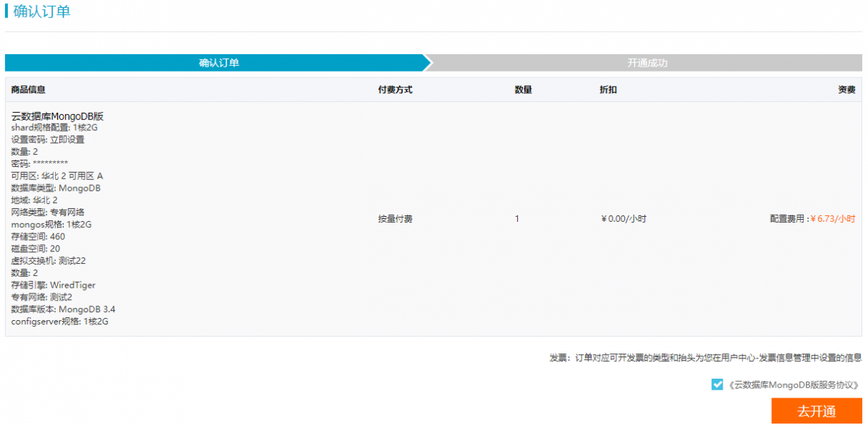Click the 云数据库MongoDB版 product name
Viewport: 868px width, 430px height.
click(x=58, y=116)
